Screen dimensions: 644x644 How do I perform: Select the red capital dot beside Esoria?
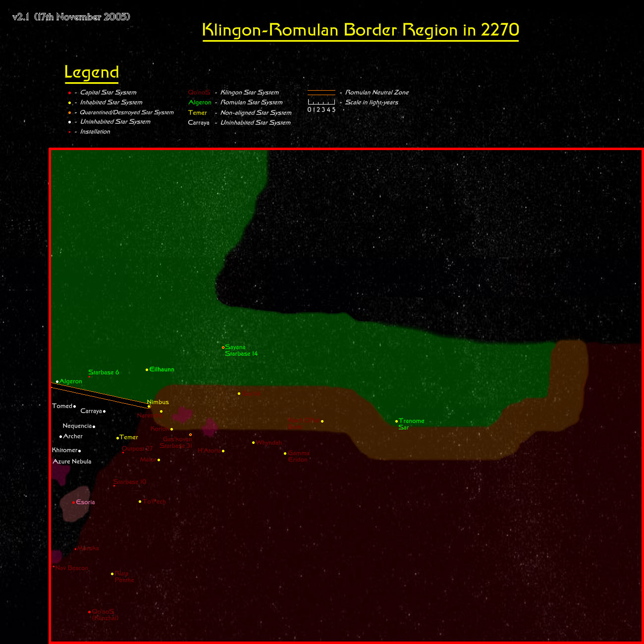[x=73, y=502]
